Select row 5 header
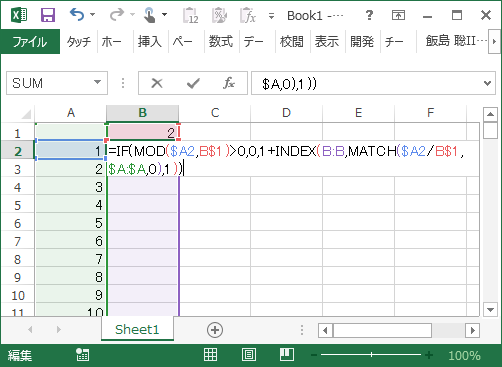The height and width of the screenshot is (367, 502). click(17, 205)
